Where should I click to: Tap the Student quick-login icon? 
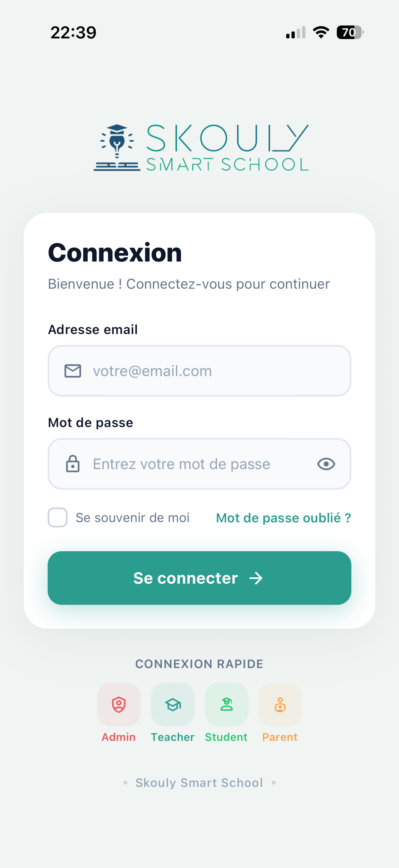226,704
